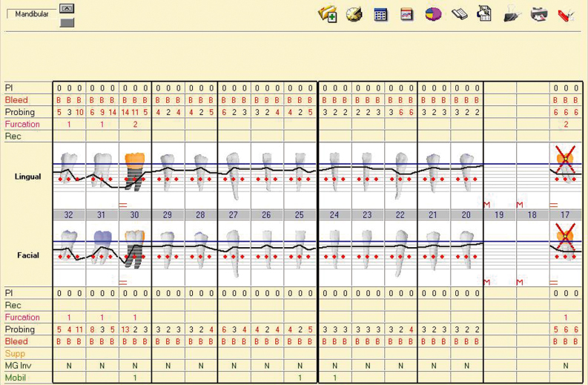Image resolution: width=588 pixels, height=385 pixels.
Task: Click the document preview icon
Action: 485,14
